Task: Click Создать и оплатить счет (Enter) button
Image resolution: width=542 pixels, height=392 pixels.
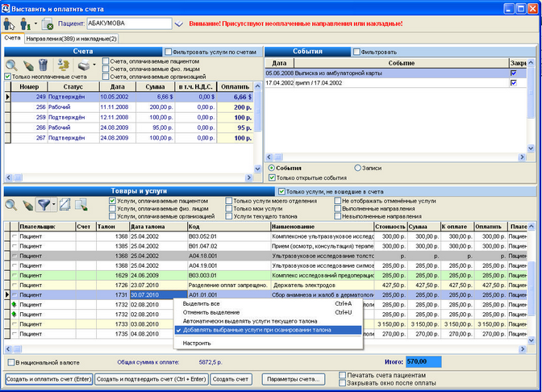Action: tap(49, 379)
